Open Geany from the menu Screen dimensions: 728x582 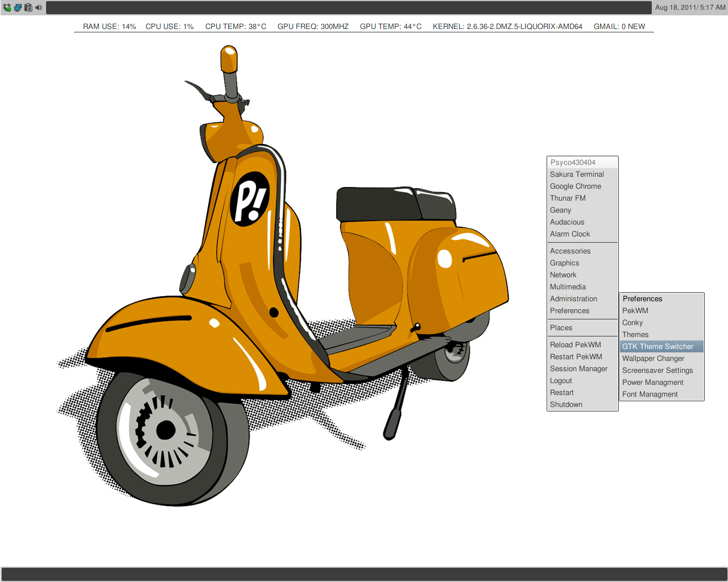(x=582, y=210)
